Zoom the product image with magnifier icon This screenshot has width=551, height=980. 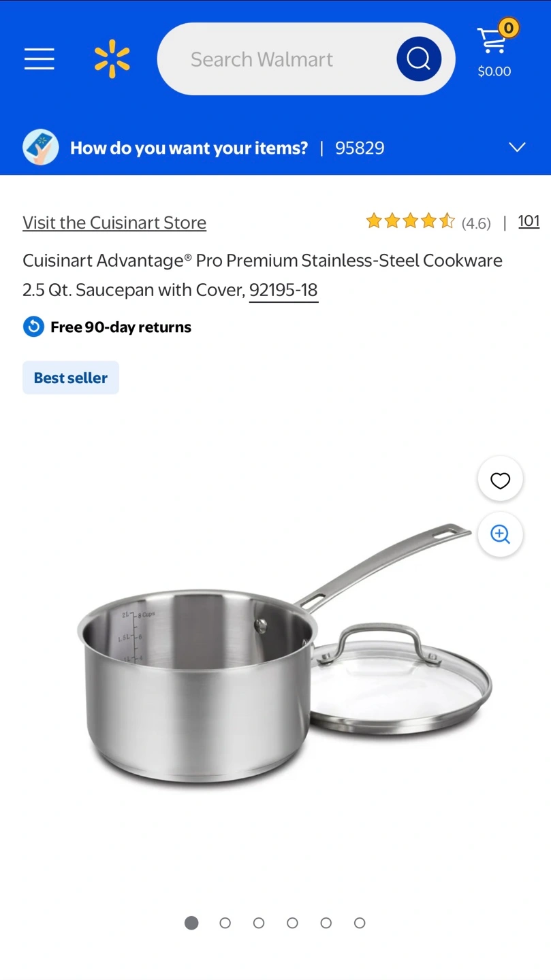click(501, 534)
